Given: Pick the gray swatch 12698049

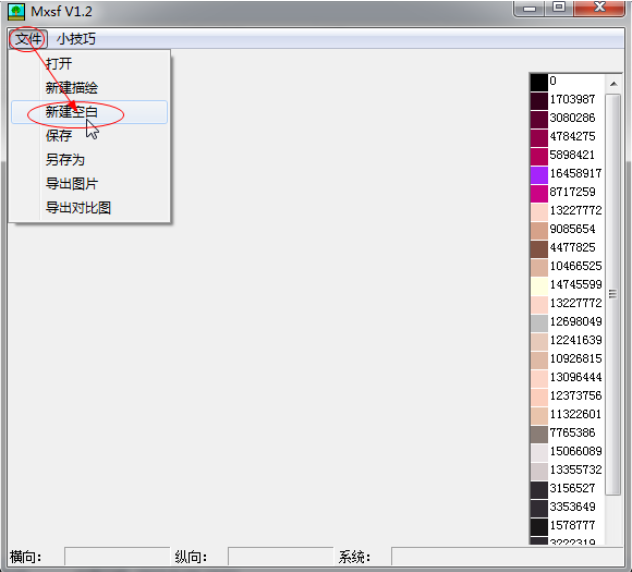Looking at the screenshot, I should [539, 322].
